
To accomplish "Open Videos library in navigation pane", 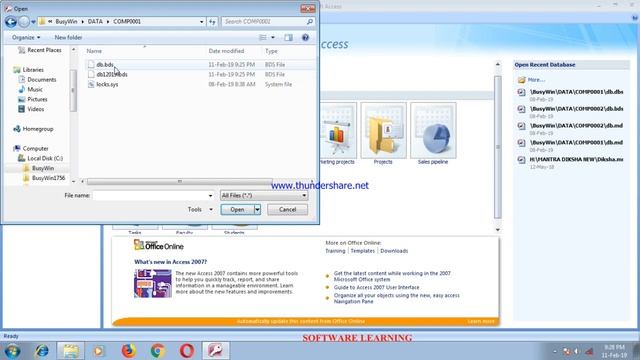I will [36, 109].
